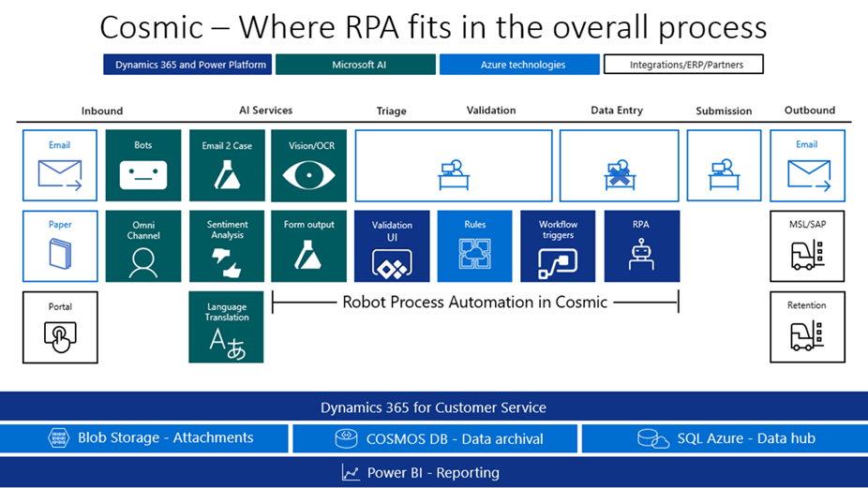Open the Portal touch tile

point(60,328)
